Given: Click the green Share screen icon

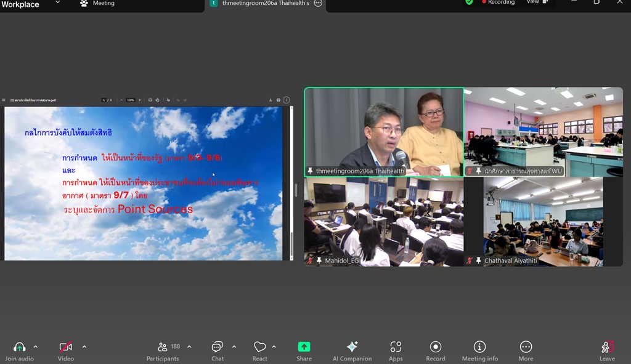Looking at the screenshot, I should [304, 347].
